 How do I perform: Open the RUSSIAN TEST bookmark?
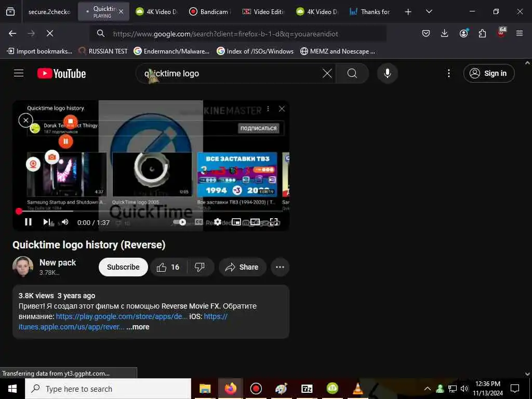click(x=103, y=51)
